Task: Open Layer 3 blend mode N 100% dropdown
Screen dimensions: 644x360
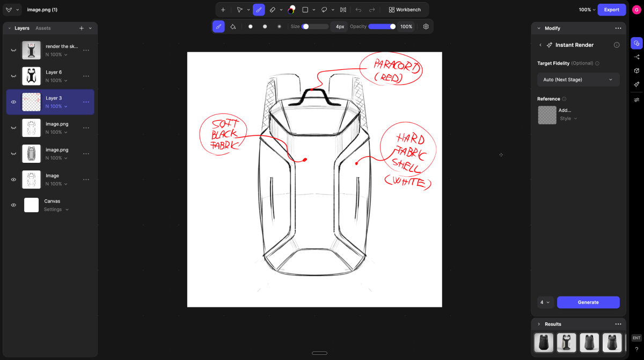Action: [x=56, y=106]
